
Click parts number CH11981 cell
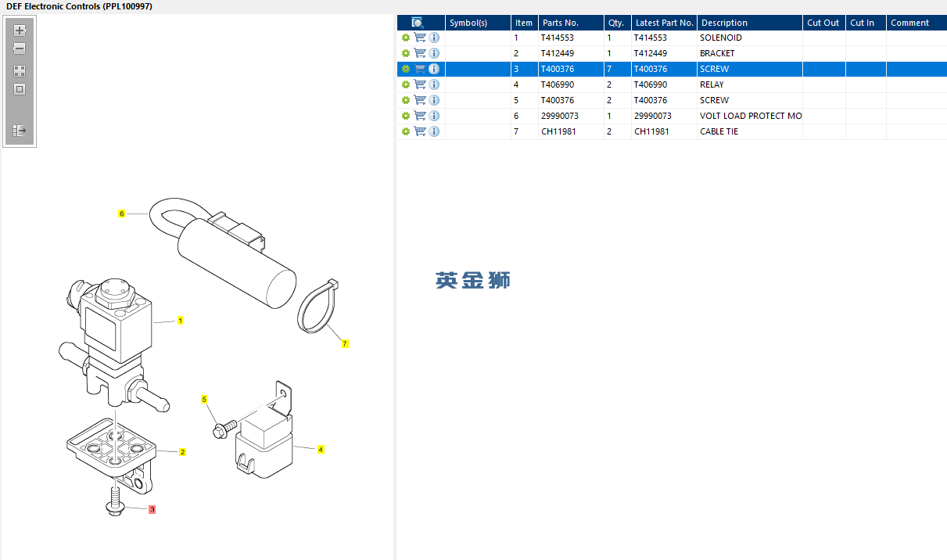coord(571,131)
